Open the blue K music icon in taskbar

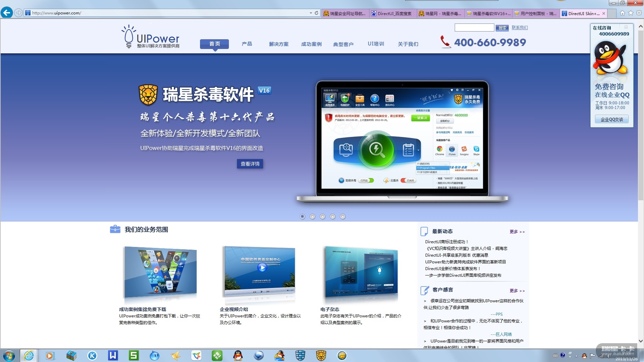tap(92, 356)
